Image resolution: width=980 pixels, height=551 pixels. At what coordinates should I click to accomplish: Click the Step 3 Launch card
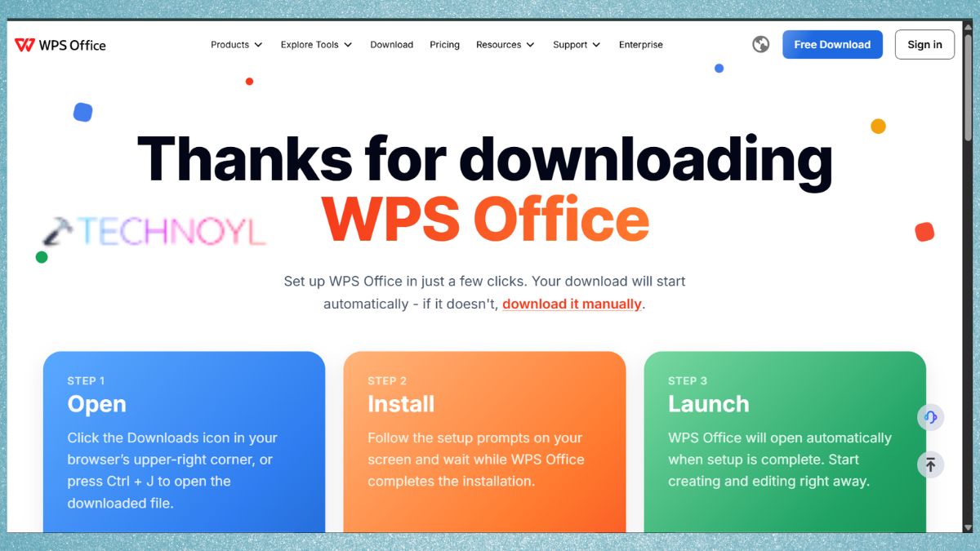click(x=785, y=442)
